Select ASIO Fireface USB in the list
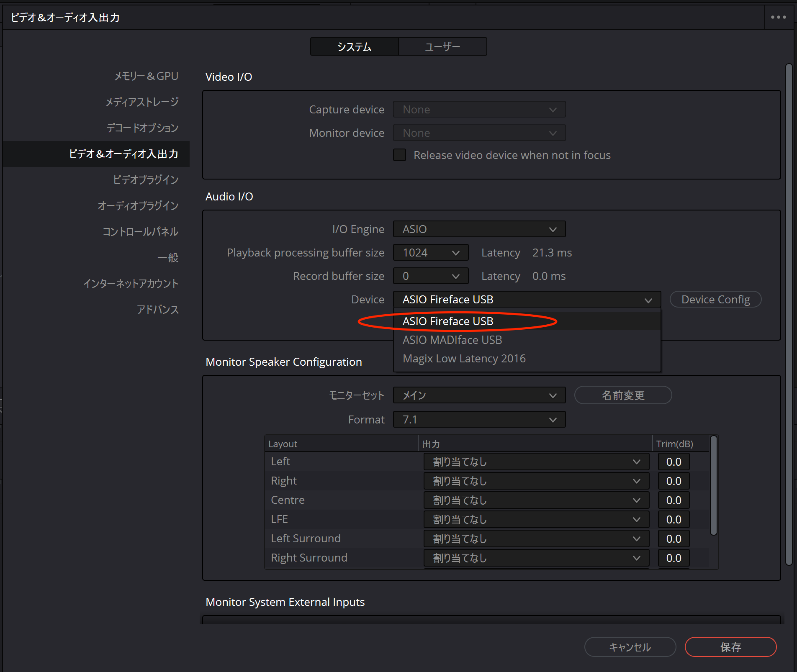 (448, 321)
